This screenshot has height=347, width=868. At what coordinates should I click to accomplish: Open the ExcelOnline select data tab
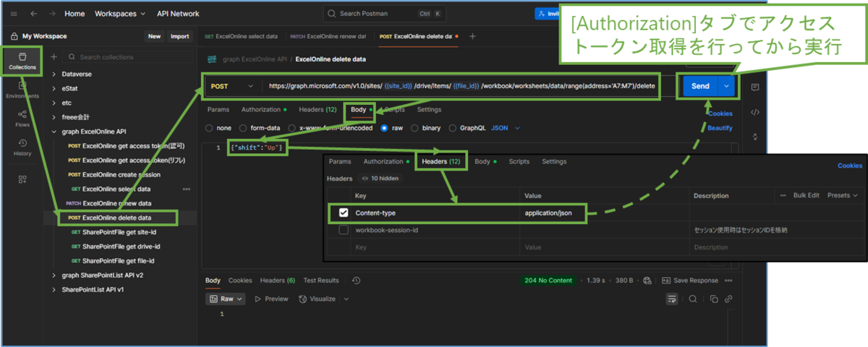(241, 36)
